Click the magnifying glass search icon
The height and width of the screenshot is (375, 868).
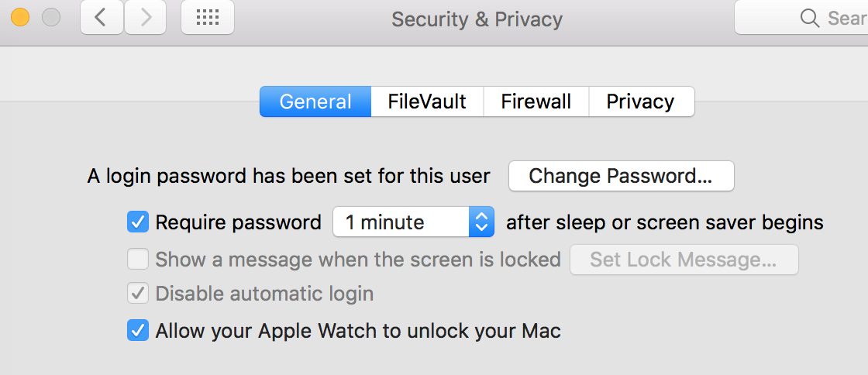pos(810,18)
